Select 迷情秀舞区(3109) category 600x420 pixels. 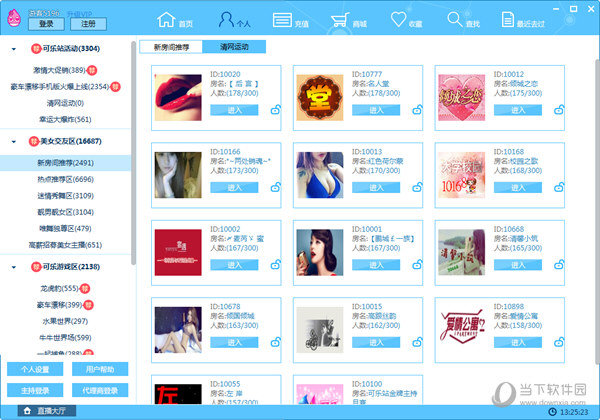(65, 196)
